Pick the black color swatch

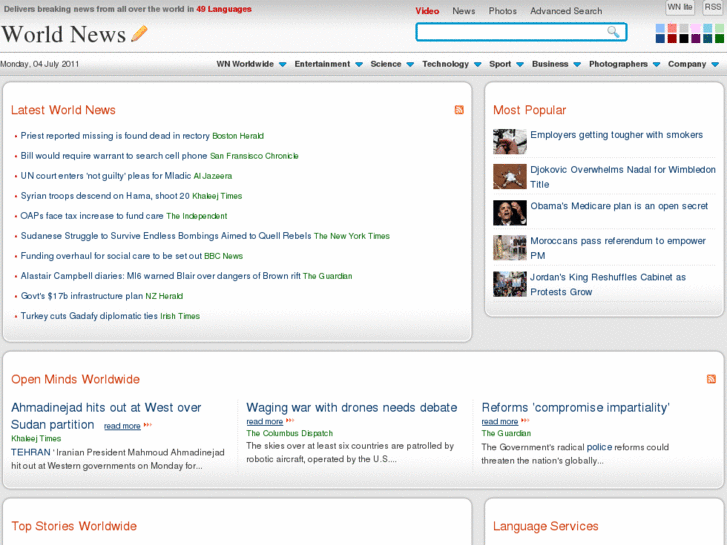683,38
